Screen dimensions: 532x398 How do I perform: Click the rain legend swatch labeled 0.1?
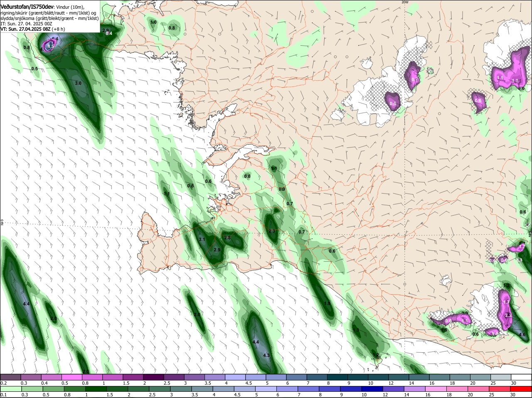coord(11,389)
